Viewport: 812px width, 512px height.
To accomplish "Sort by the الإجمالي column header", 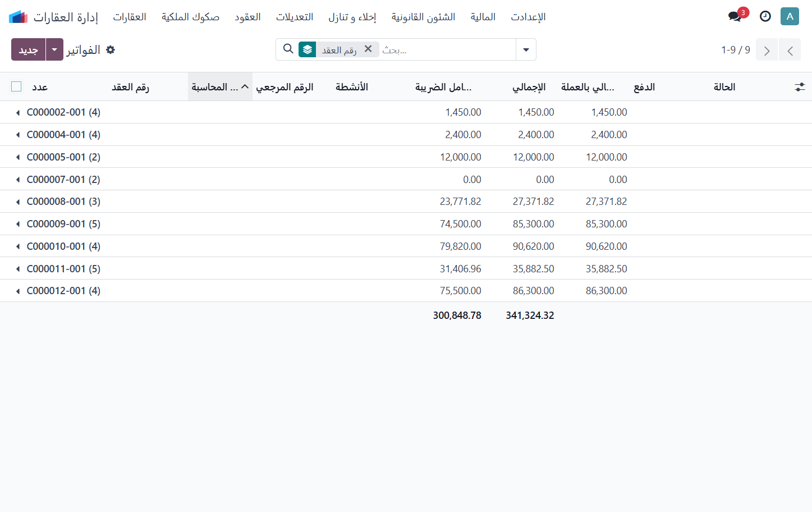I will coord(529,87).
